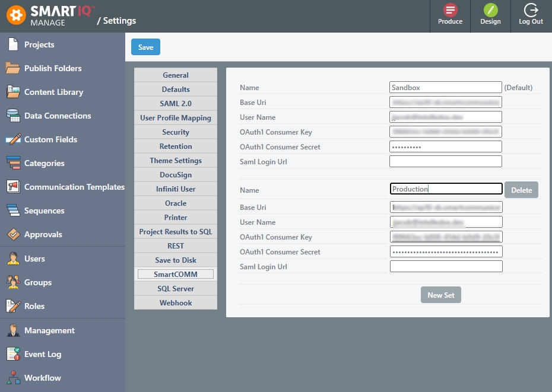
Task: Open the Retention tab
Action: (x=176, y=146)
